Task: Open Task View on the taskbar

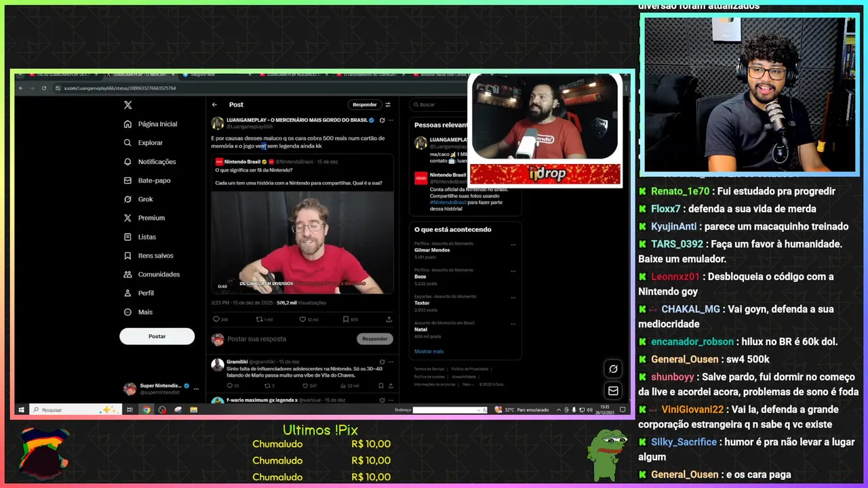Action: coord(130,409)
